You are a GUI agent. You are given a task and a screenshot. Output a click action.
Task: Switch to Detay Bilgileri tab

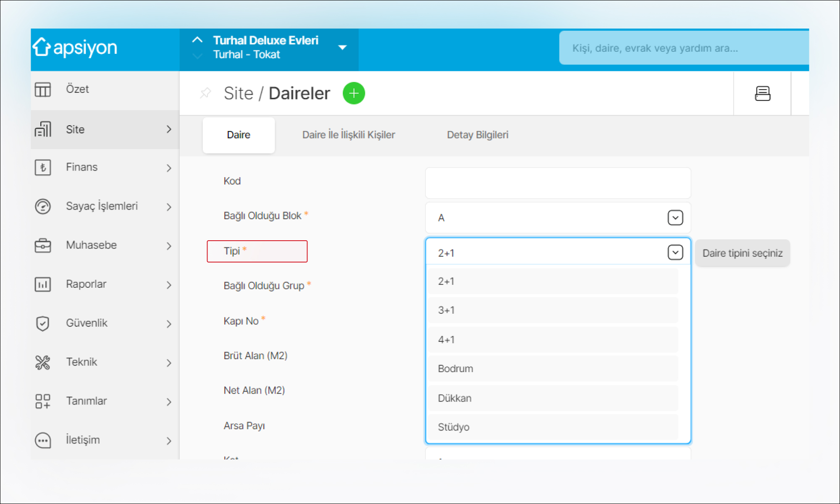point(478,135)
